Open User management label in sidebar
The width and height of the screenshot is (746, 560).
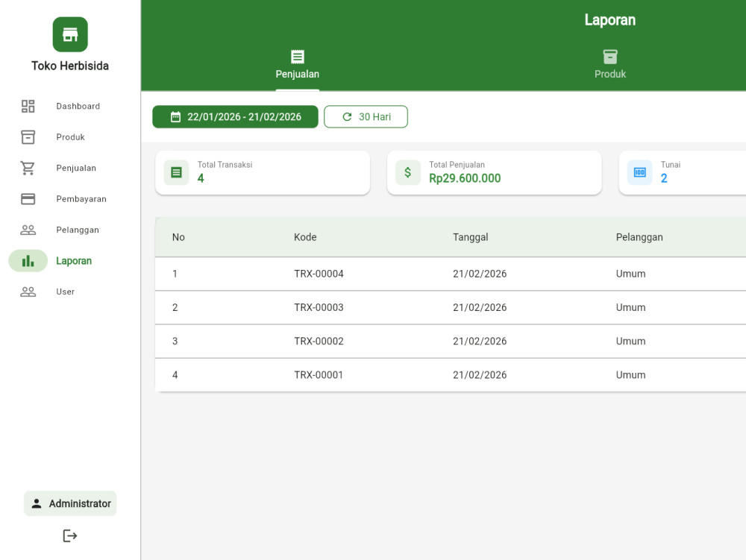pyautogui.click(x=65, y=292)
